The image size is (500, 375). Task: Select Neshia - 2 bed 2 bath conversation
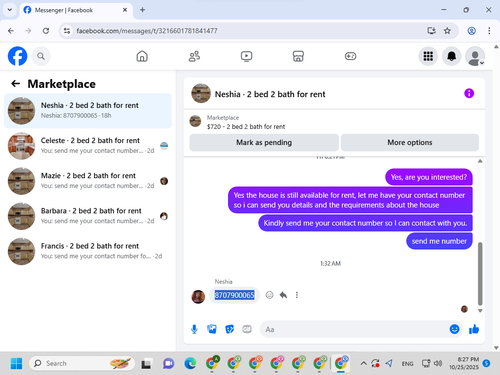88,111
